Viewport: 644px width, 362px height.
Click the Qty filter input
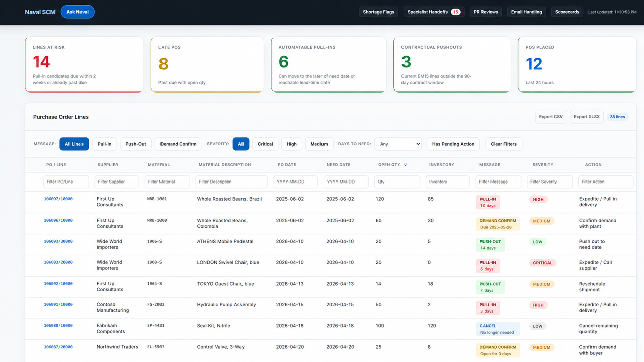pos(397,182)
